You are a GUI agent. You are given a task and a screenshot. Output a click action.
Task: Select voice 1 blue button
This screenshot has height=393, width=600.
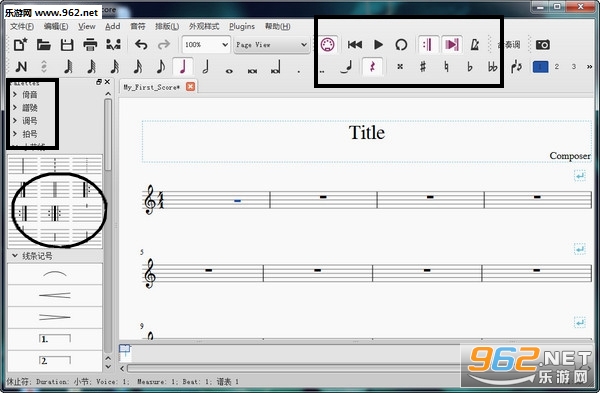click(x=540, y=67)
